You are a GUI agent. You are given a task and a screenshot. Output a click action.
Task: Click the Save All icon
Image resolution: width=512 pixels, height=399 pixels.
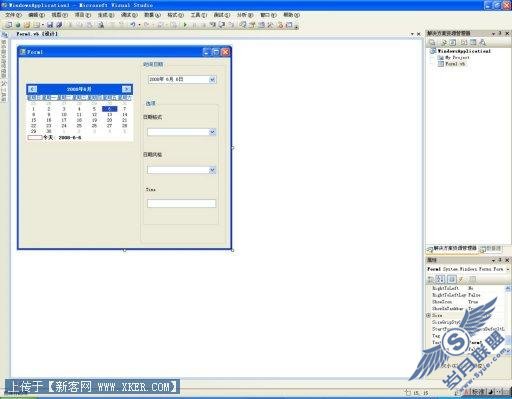tap(59, 25)
